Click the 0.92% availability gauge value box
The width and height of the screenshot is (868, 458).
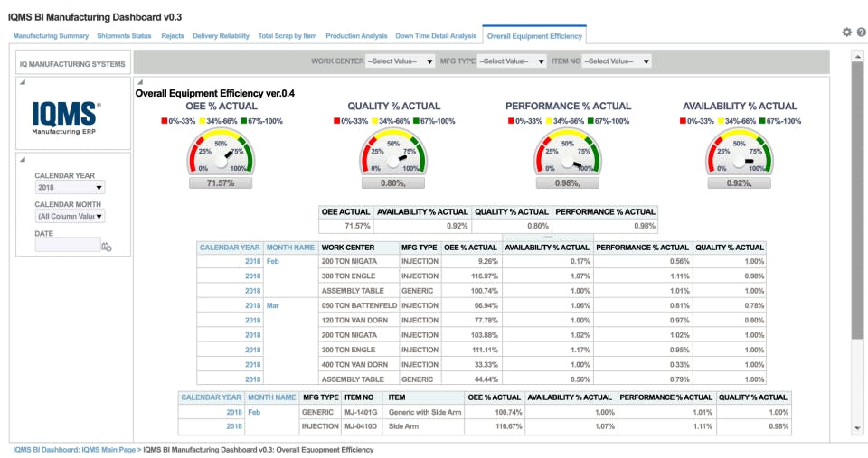[x=739, y=183]
